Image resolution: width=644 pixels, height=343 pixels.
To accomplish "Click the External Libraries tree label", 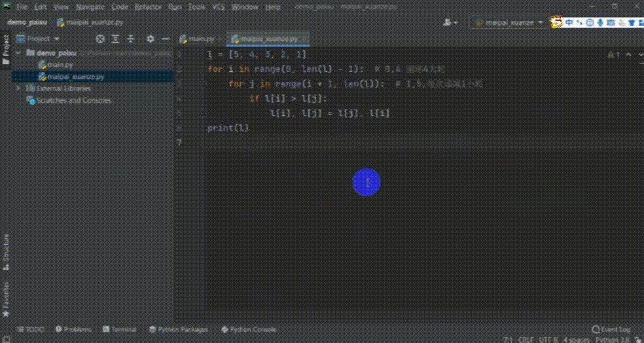I will (63, 88).
